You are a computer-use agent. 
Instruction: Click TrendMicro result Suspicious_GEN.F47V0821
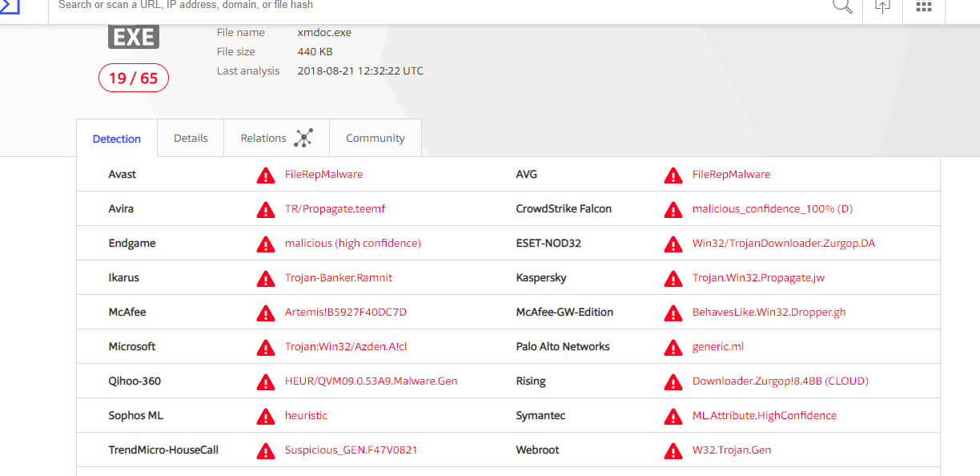point(351,450)
